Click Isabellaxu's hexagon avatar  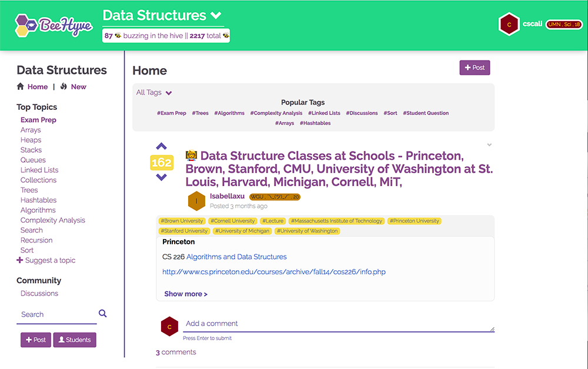tap(196, 201)
